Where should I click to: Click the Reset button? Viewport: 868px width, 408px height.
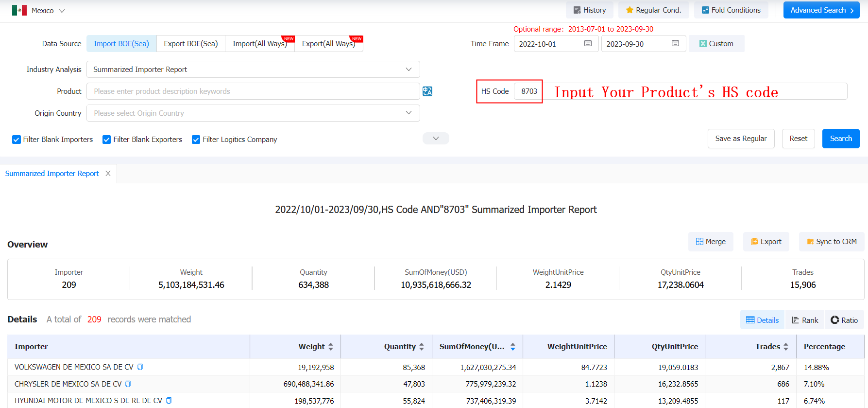point(798,139)
